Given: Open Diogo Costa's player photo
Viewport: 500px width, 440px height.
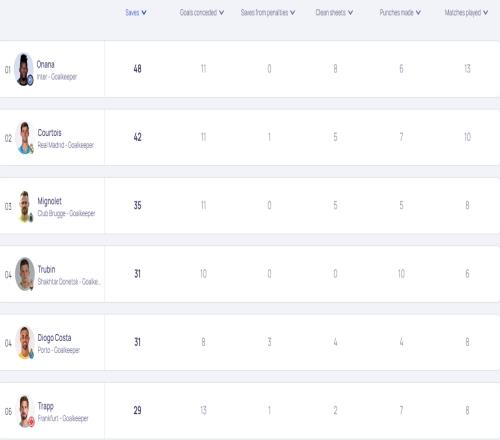Looking at the screenshot, I should (x=25, y=343).
